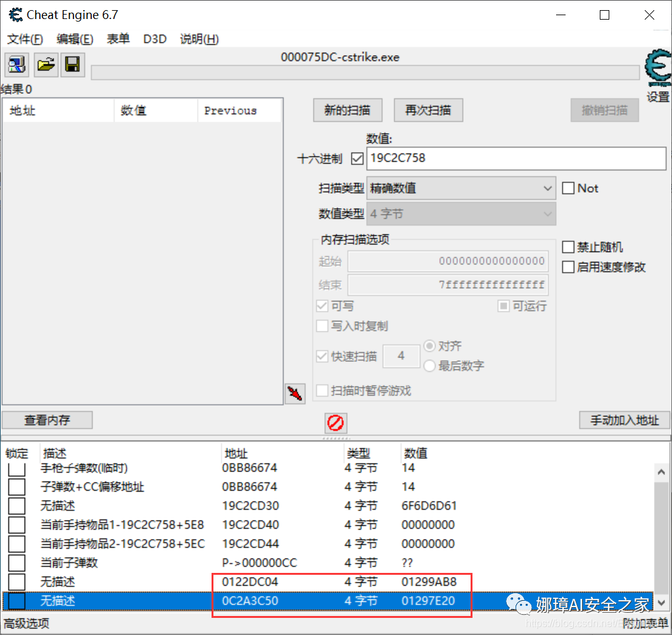This screenshot has width=672, height=635.
Task: Click the 附加表单 button
Action: click(645, 624)
